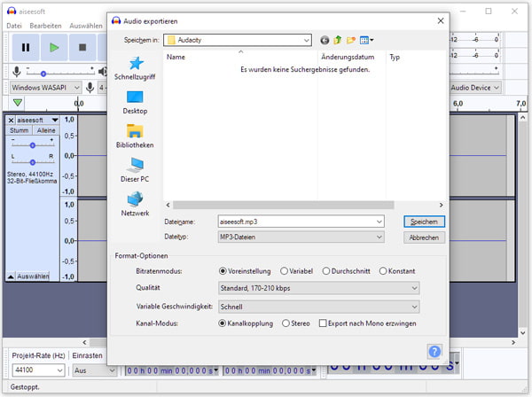Open Netzwerk in the places bar
This screenshot has height=397, width=532.
point(135,205)
